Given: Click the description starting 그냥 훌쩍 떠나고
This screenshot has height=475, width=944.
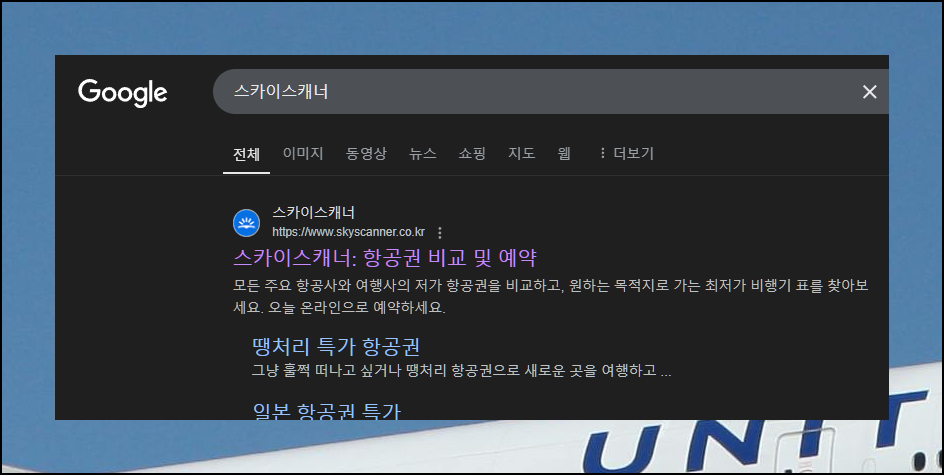Looking at the screenshot, I should 462,371.
